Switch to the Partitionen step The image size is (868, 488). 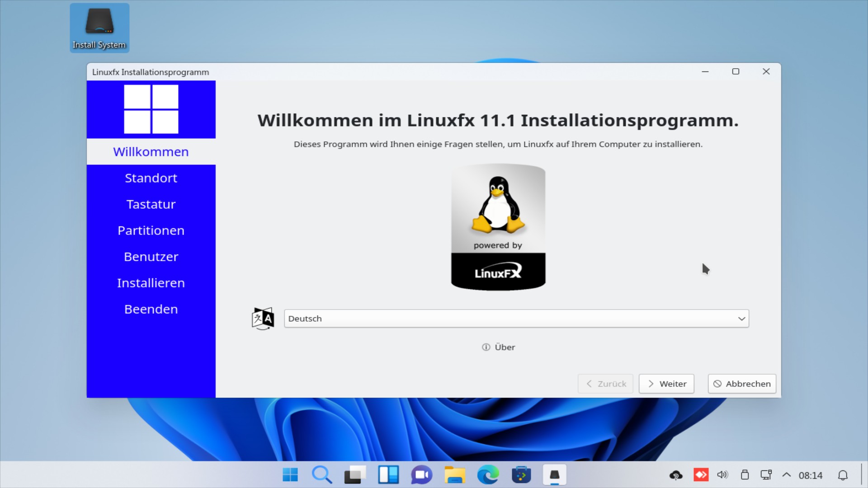(x=151, y=230)
